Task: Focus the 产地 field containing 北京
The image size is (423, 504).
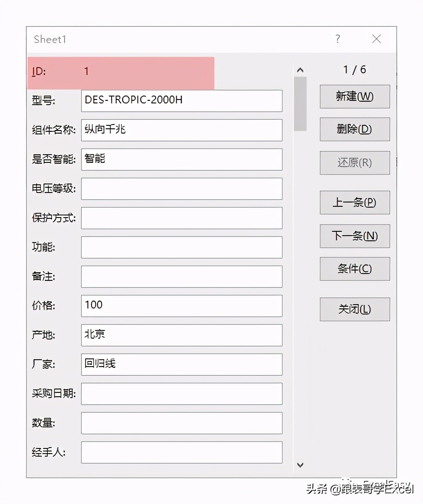Action: (181, 335)
